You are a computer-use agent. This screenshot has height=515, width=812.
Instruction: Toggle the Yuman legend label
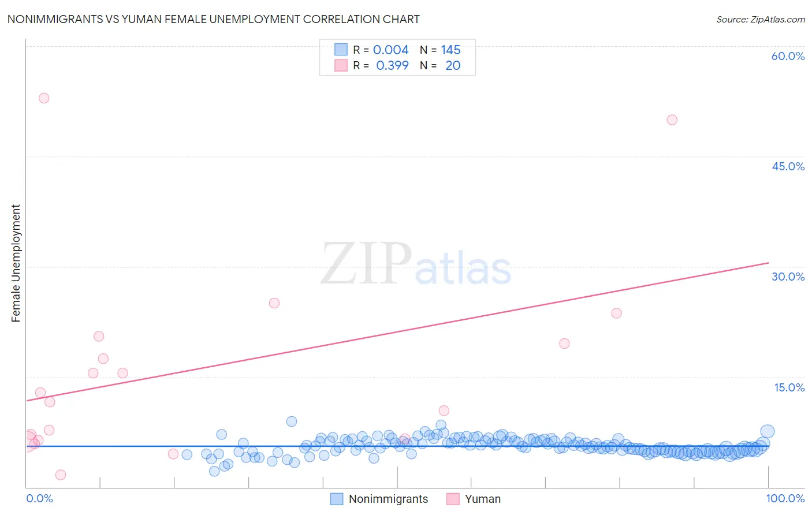tap(483, 499)
